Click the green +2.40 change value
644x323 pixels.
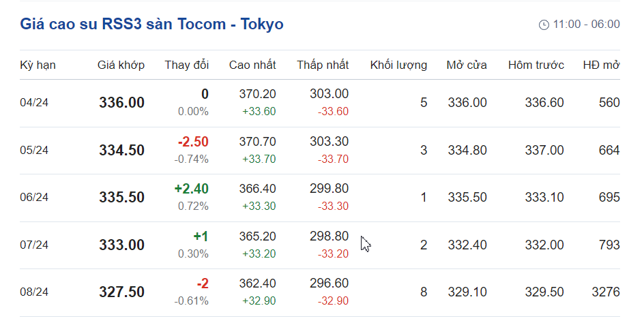tap(192, 189)
